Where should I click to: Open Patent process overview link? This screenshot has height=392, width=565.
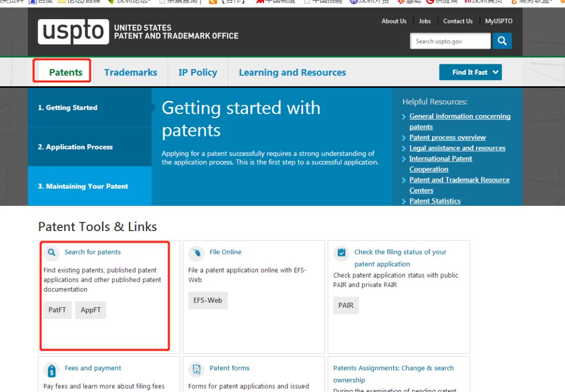pyautogui.click(x=447, y=137)
